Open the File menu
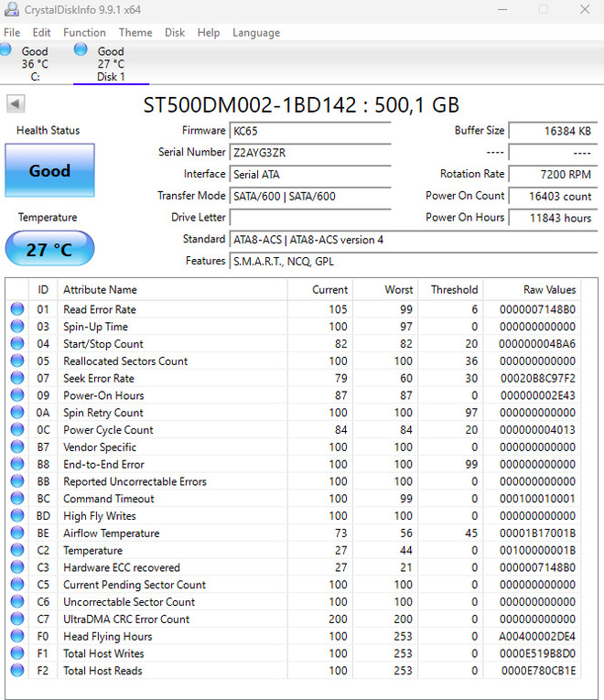This screenshot has height=700, width=604. [x=12, y=33]
